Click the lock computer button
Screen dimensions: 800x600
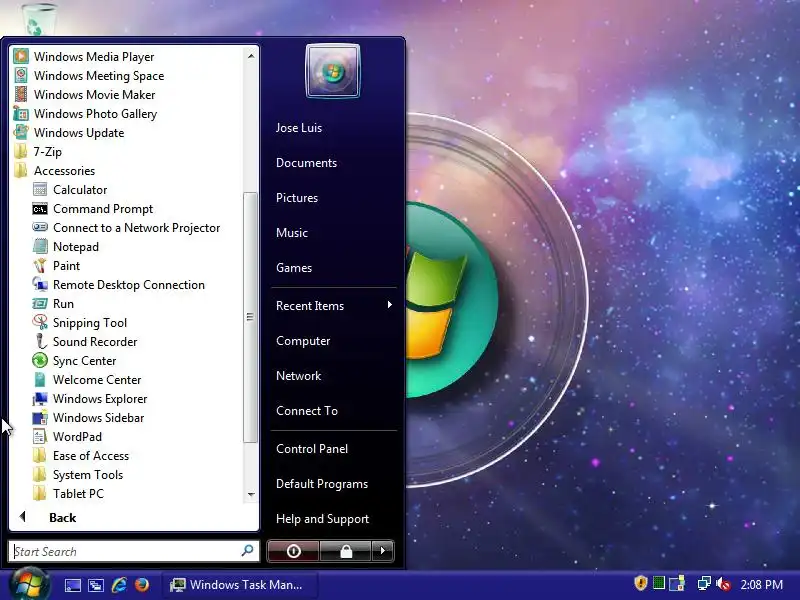pos(346,551)
